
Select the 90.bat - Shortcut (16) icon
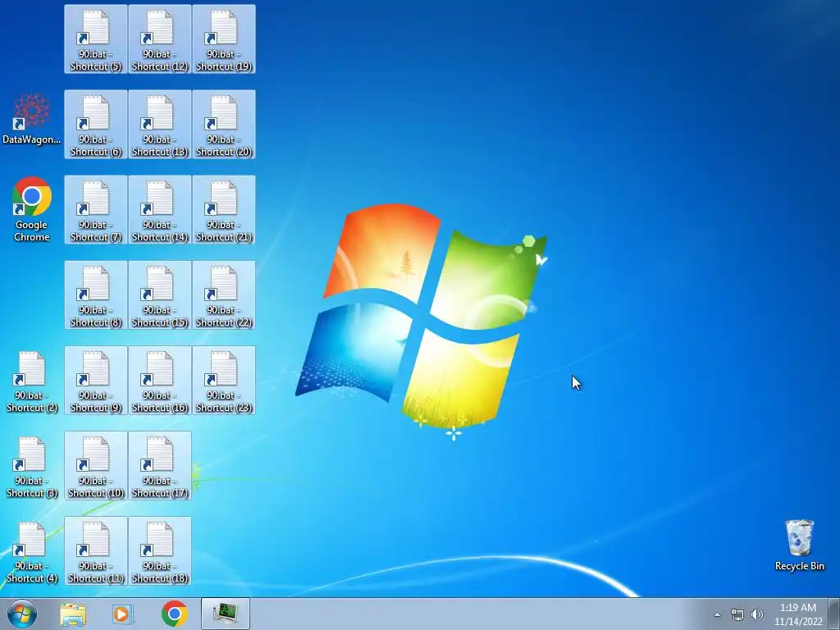pos(160,381)
